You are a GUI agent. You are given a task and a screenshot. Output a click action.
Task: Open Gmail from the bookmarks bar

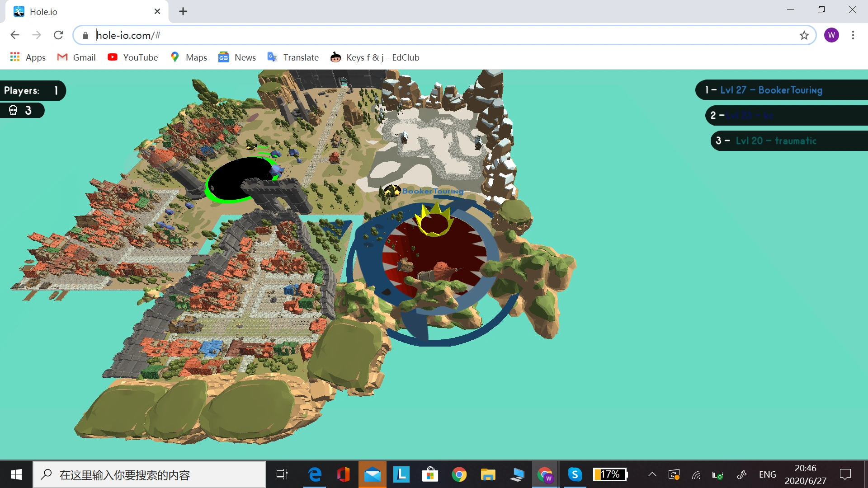(76, 57)
